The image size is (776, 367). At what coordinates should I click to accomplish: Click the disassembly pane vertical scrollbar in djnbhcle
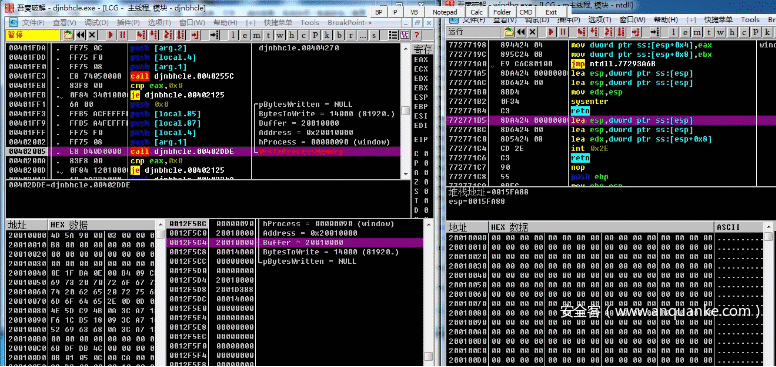pyautogui.click(x=405, y=111)
